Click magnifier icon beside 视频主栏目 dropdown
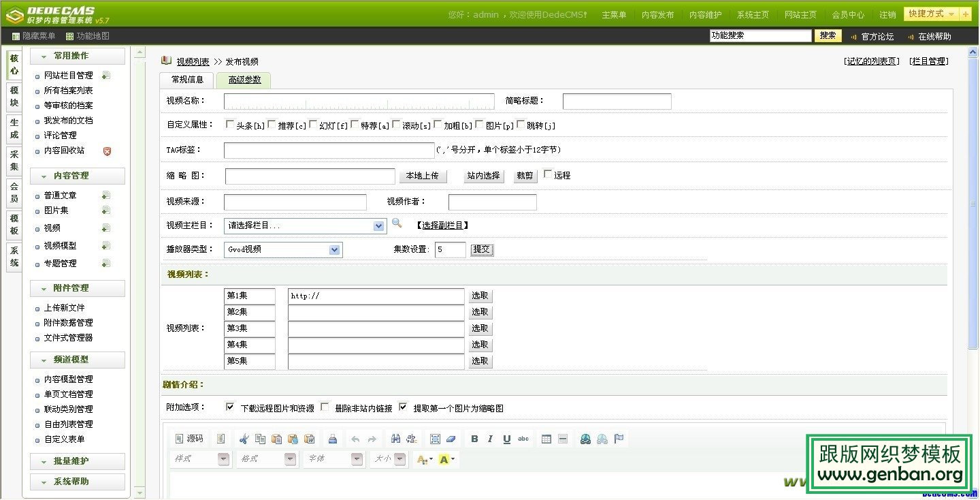The height and width of the screenshot is (500, 980). 397,223
